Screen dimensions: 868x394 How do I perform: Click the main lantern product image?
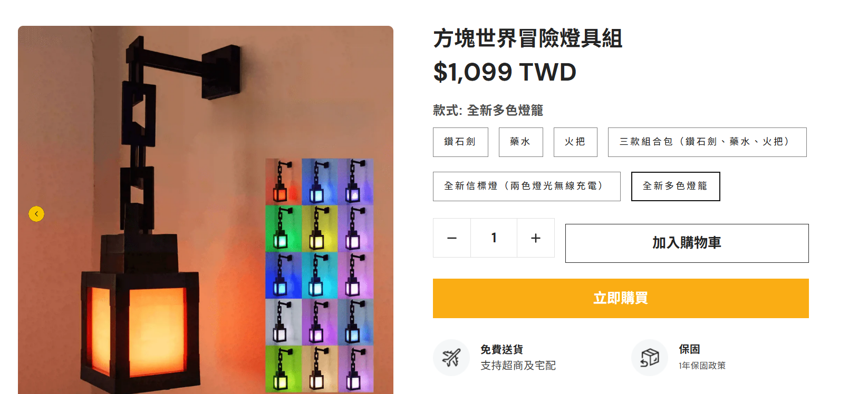point(142,211)
